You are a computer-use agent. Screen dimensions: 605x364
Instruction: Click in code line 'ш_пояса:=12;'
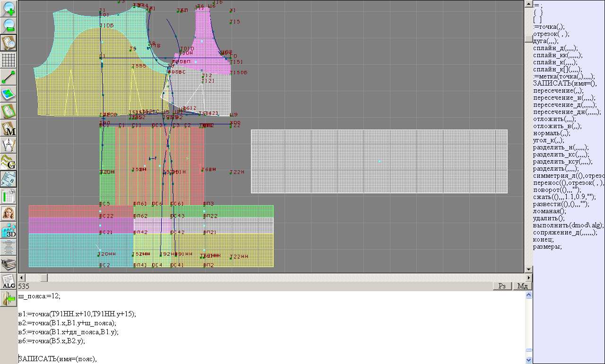click(x=40, y=296)
